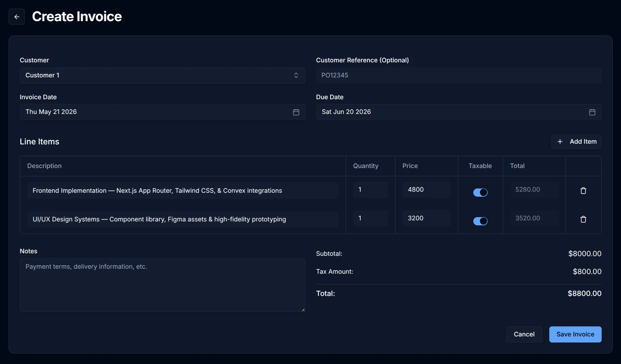Edit the price field showing 3200
621x364 pixels.
tap(426, 218)
